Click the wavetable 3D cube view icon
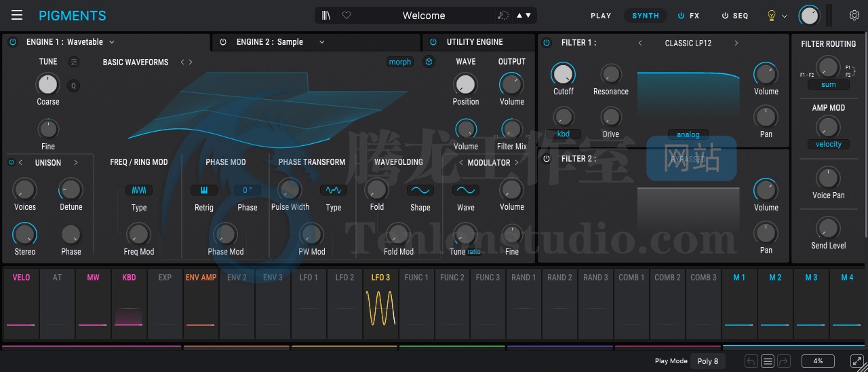868x372 pixels. point(429,62)
